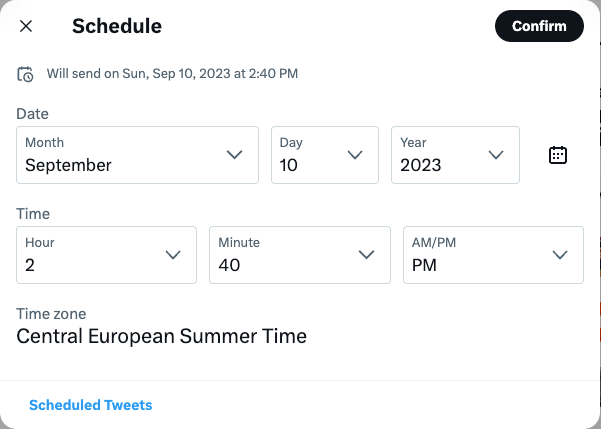
Task: Click the Central European Summer Time text
Action: coord(162,337)
